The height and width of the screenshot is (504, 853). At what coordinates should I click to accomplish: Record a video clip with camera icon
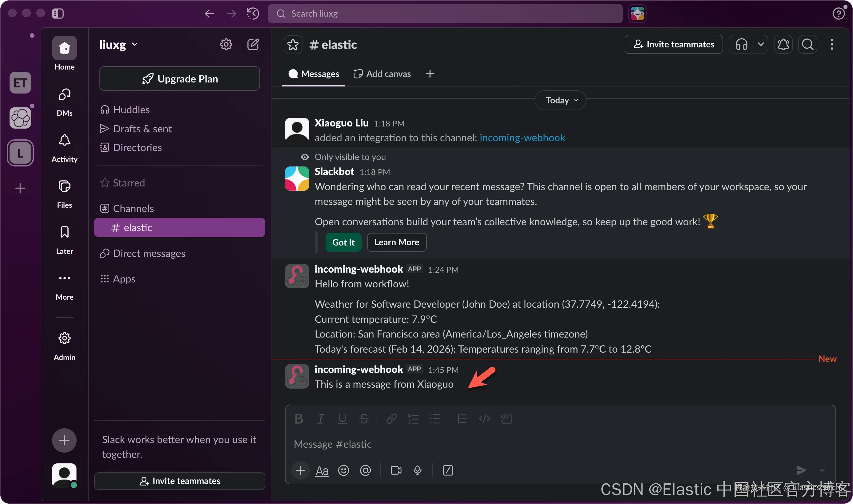click(396, 470)
